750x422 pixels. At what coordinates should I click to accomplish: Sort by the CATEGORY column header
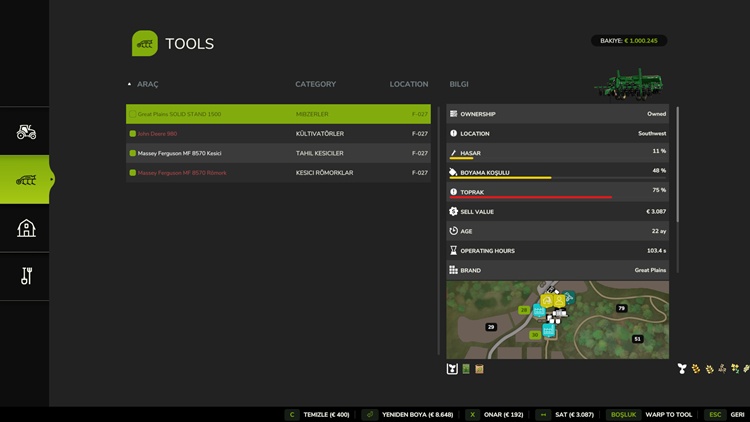[x=315, y=85]
